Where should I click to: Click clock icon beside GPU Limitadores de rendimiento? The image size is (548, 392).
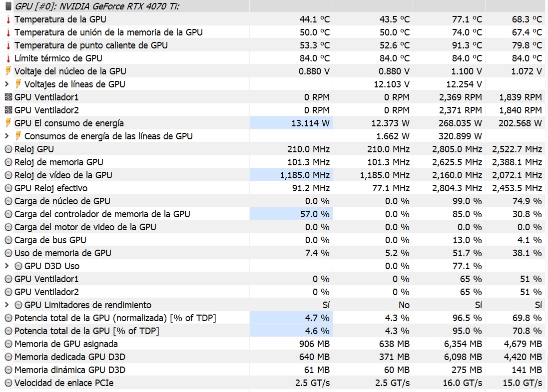tap(18, 305)
